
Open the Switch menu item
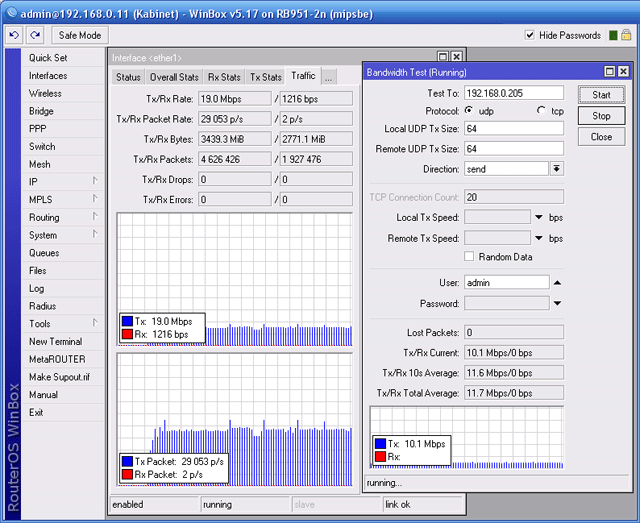point(63,146)
